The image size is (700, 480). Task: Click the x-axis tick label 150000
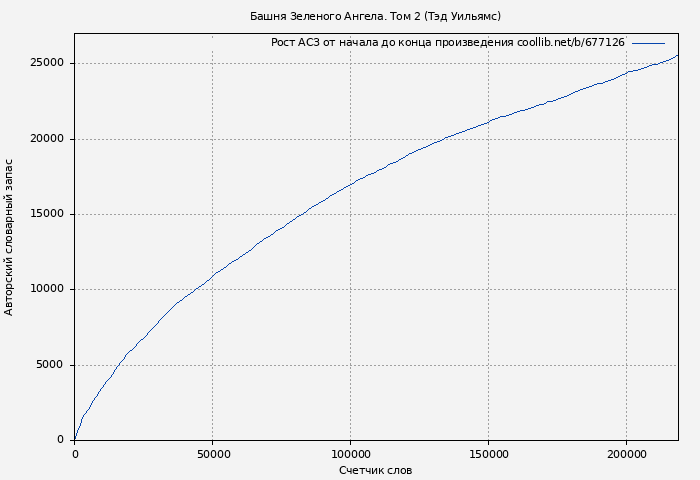488,454
